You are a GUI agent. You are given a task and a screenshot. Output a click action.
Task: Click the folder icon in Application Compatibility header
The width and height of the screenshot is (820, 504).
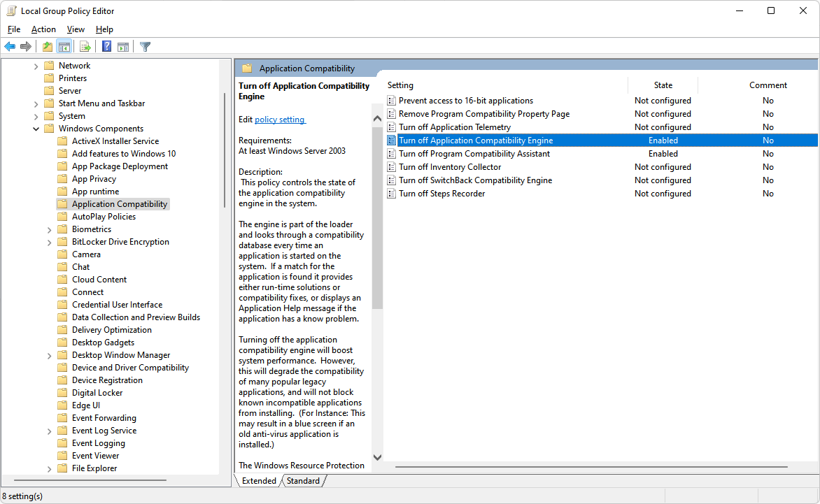(248, 69)
